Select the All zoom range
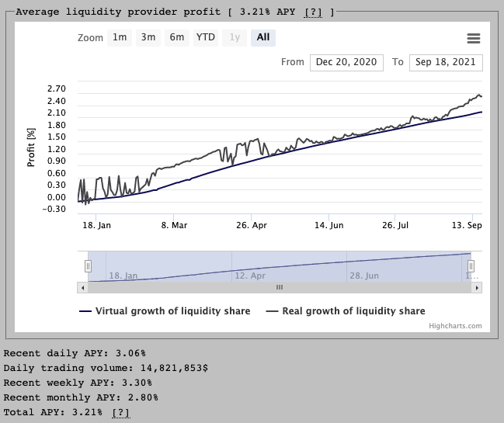Screen dimensions: 504x423 click(x=263, y=37)
